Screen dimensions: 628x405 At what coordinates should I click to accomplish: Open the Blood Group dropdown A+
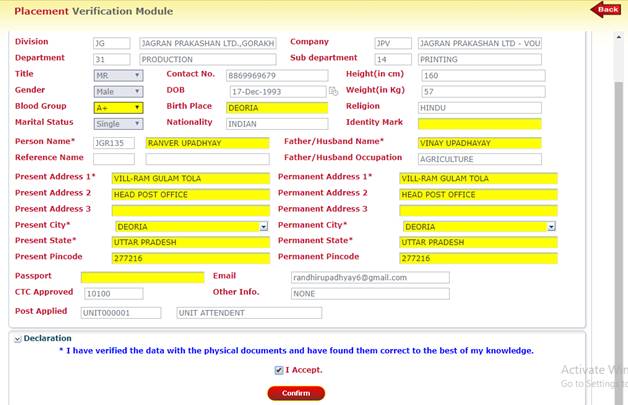[x=119, y=108]
